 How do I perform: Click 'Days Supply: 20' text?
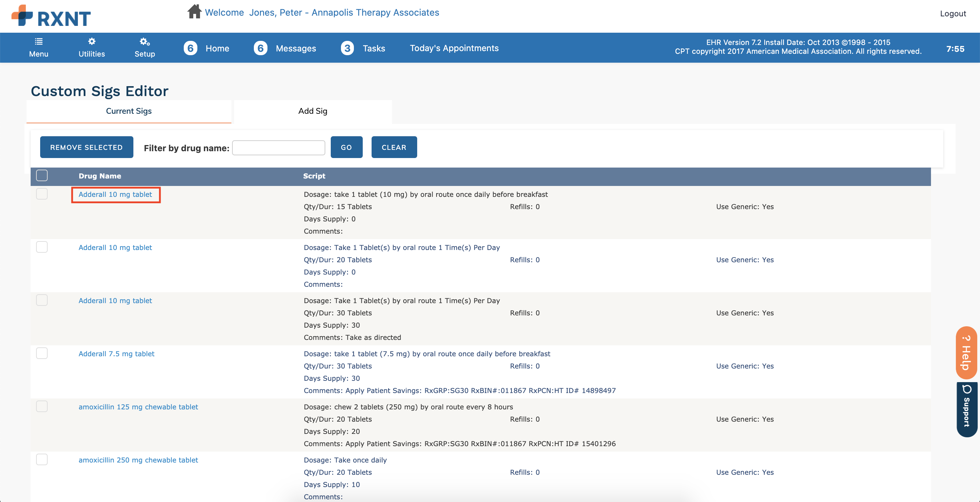pos(332,432)
